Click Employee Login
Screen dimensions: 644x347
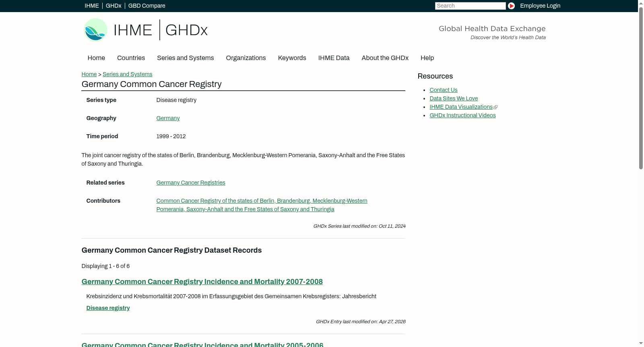tap(540, 6)
